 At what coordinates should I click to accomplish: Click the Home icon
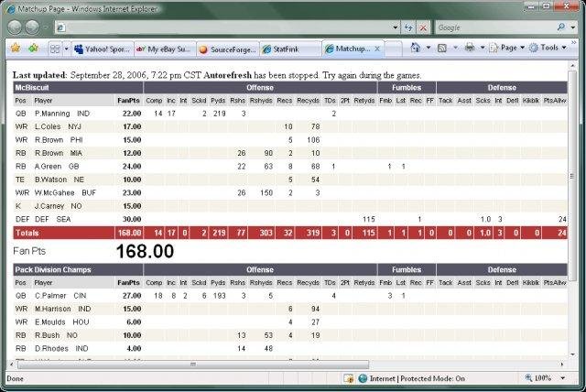(415, 48)
